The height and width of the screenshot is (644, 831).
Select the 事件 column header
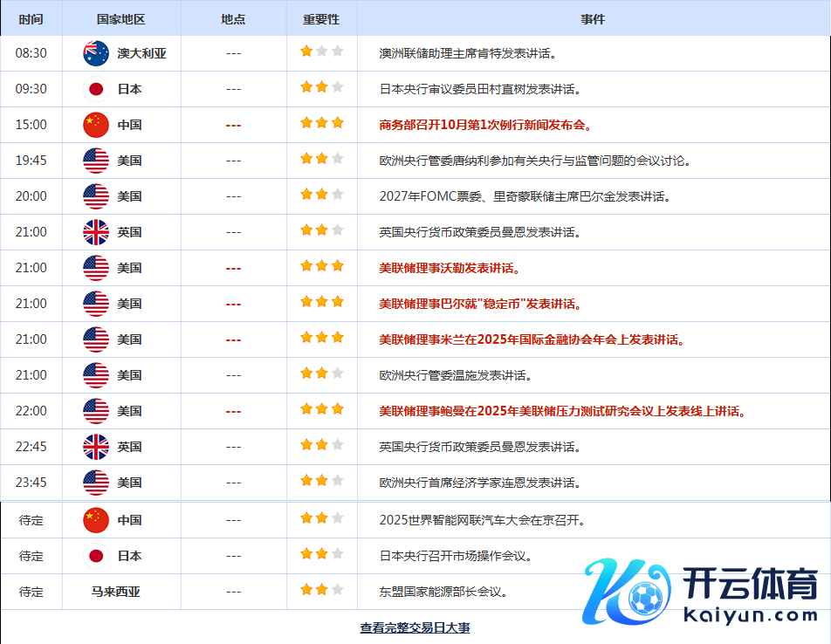(593, 18)
